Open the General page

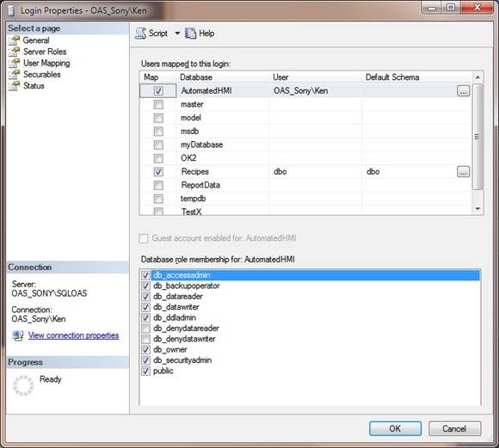[x=36, y=40]
